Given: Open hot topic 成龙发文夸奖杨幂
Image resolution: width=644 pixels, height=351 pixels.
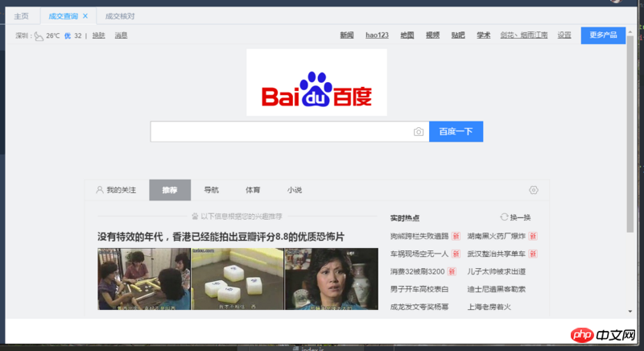Looking at the screenshot, I should 419,307.
